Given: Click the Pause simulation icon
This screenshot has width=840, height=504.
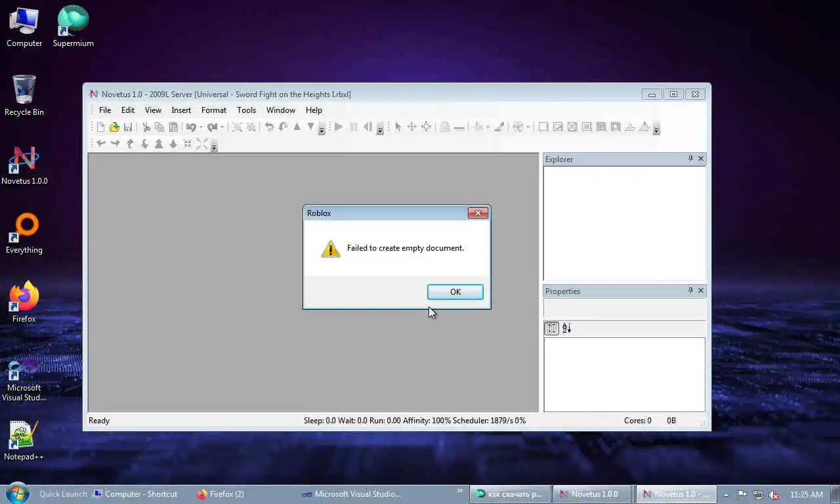Looking at the screenshot, I should coord(354,127).
